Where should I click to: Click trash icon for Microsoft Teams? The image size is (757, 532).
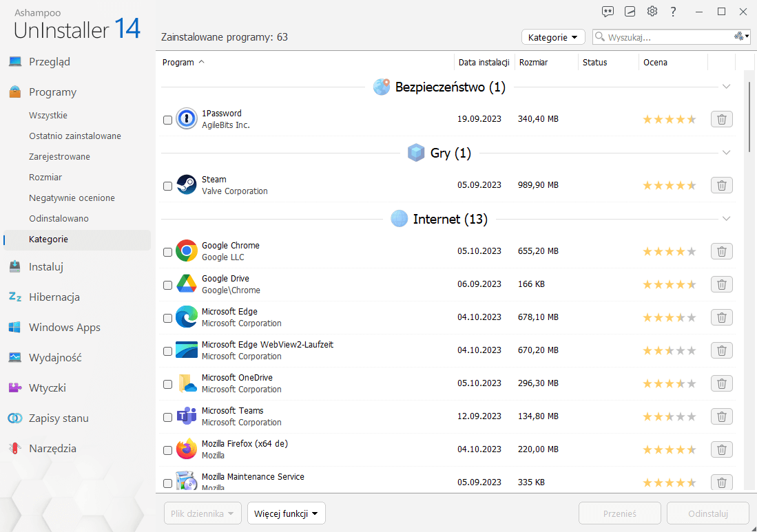click(722, 417)
